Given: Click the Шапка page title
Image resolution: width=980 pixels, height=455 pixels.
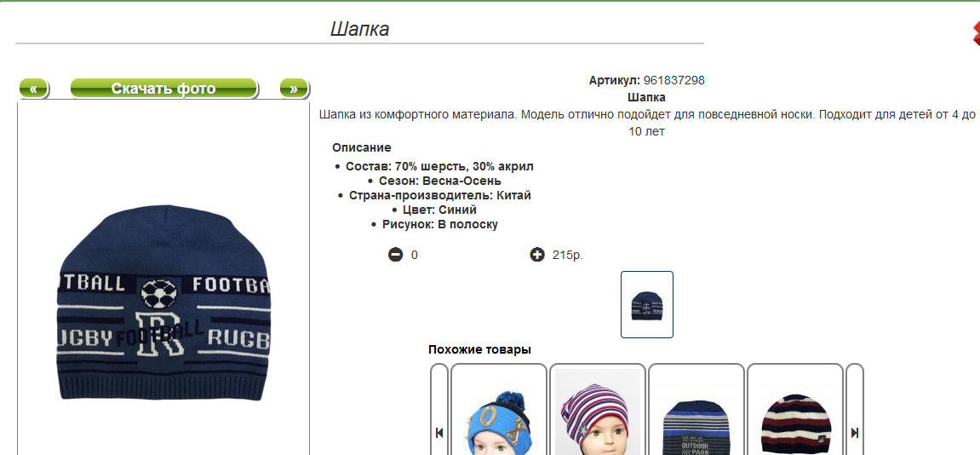Looking at the screenshot, I should coord(359,29).
